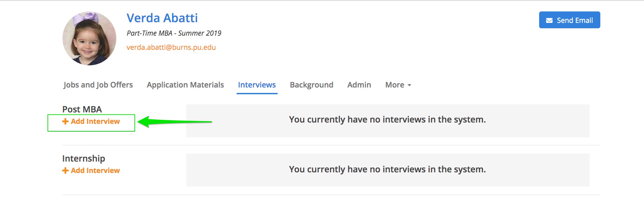Switch to Jobs and Job Offers tab
The image size is (644, 204).
98,85
